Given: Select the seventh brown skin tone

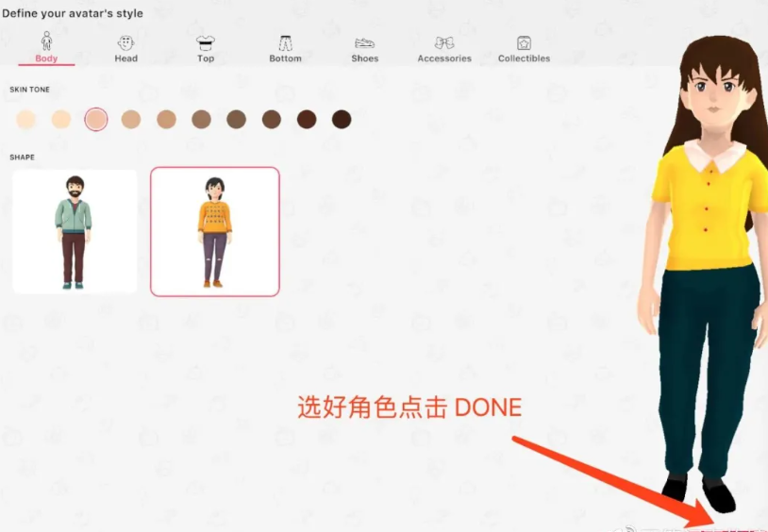Looking at the screenshot, I should coord(237,119).
